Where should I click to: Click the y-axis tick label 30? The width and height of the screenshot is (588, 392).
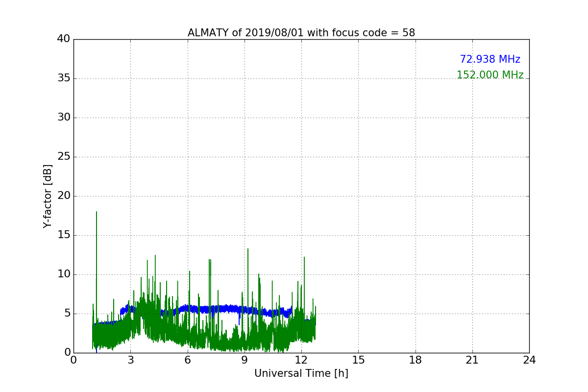[63, 118]
